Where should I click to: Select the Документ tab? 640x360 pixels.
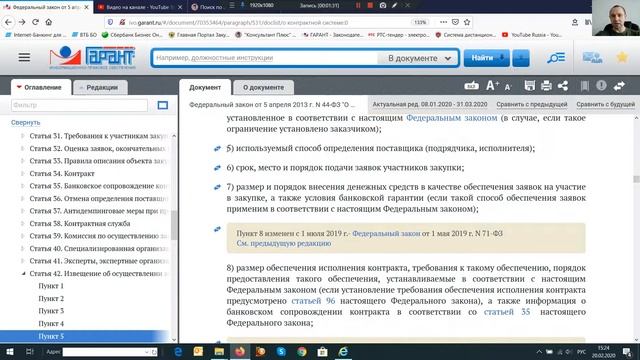(205, 87)
